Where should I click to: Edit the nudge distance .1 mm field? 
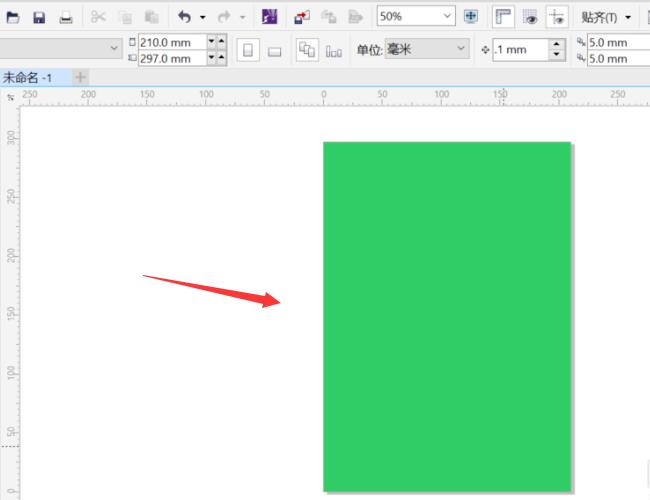point(521,50)
